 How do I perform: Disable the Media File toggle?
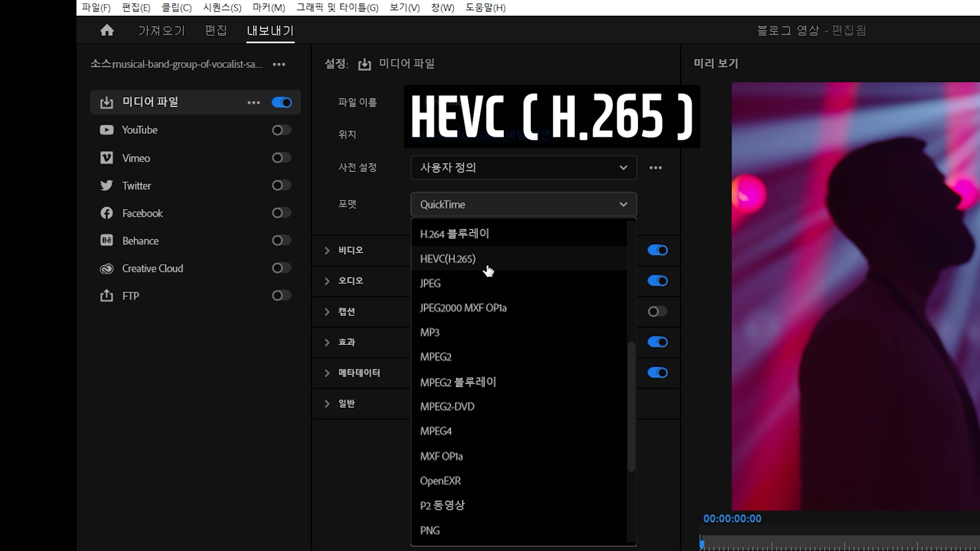[x=281, y=103]
